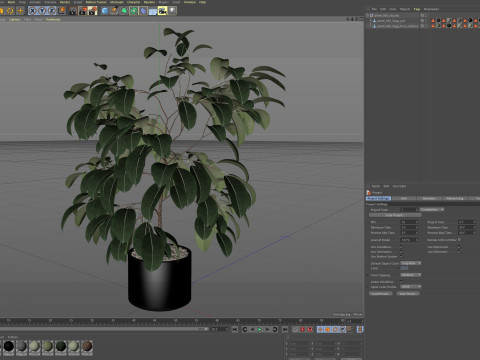Screen dimensions: 480x360
Task: Toggle X axis lock
Action: (32, 11)
